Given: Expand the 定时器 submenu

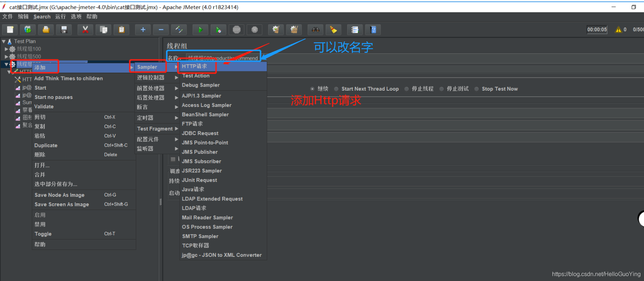Looking at the screenshot, I should pos(158,118).
